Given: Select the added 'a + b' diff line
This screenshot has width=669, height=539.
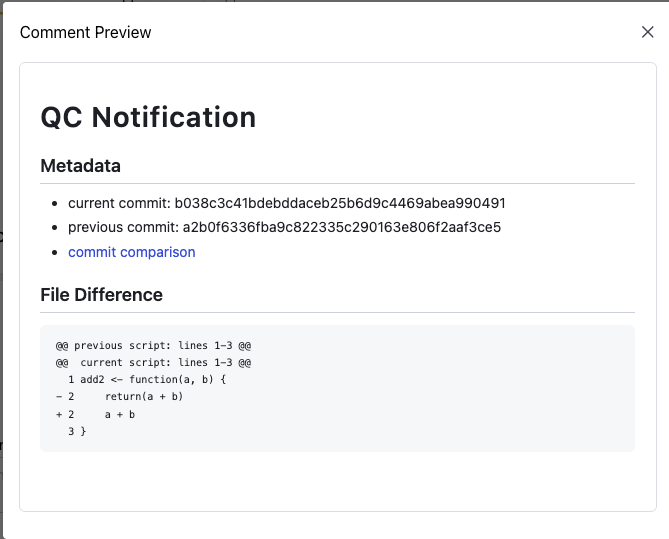Looking at the screenshot, I should click(120, 414).
